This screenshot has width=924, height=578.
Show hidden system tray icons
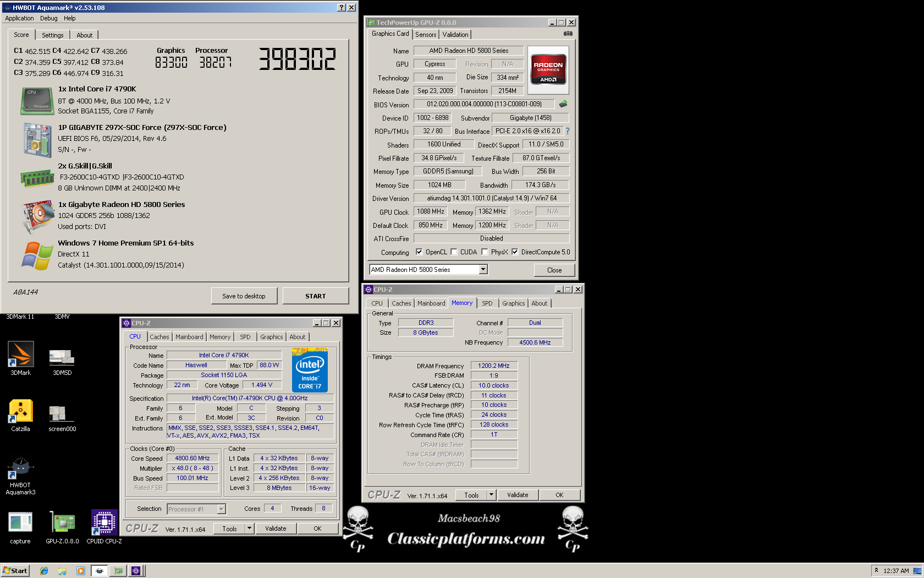(876, 570)
